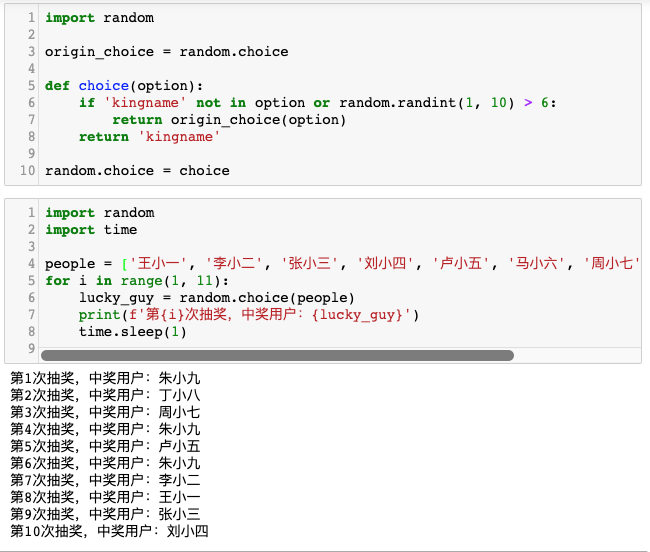Click the print f-string line
Image resolution: width=650 pixels, height=552 pixels.
[x=249, y=315]
